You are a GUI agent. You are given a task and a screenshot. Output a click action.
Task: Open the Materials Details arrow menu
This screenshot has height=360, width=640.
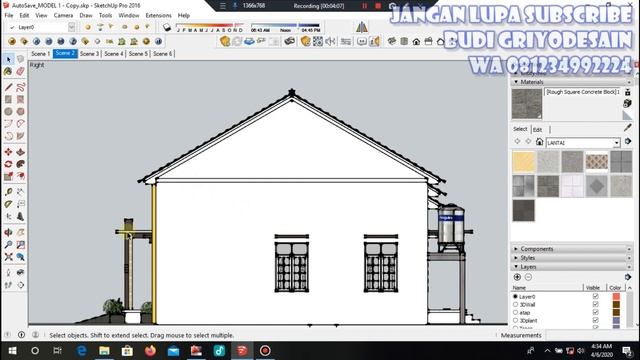[x=628, y=141]
